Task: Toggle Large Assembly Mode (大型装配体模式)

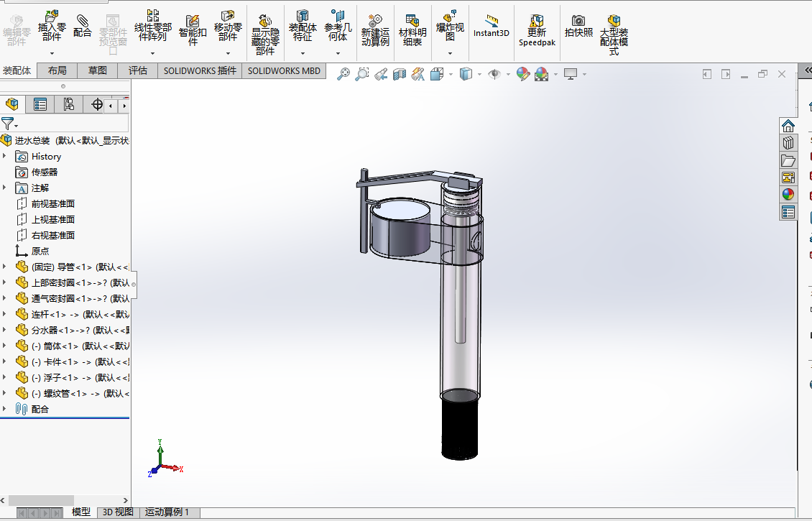Action: point(614,35)
